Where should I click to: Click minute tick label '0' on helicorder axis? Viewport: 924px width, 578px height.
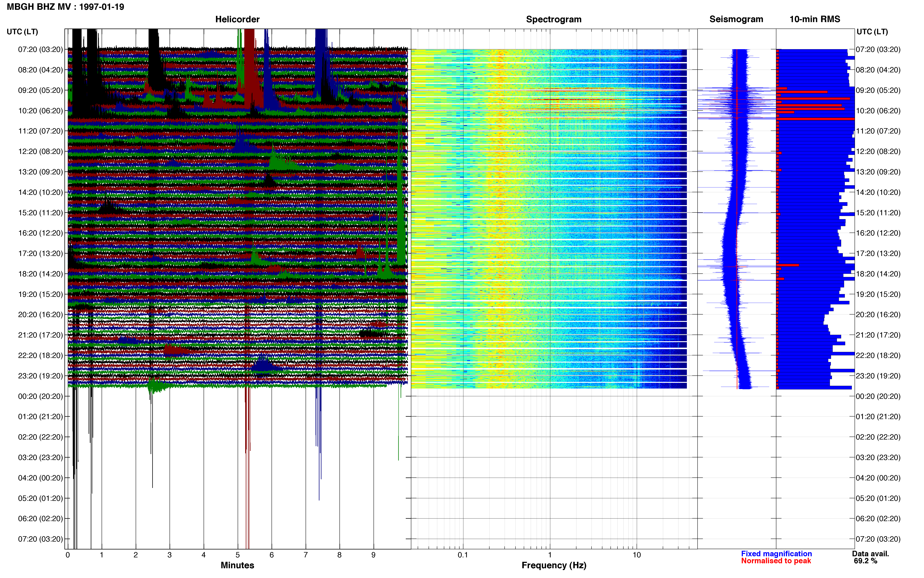click(68, 555)
